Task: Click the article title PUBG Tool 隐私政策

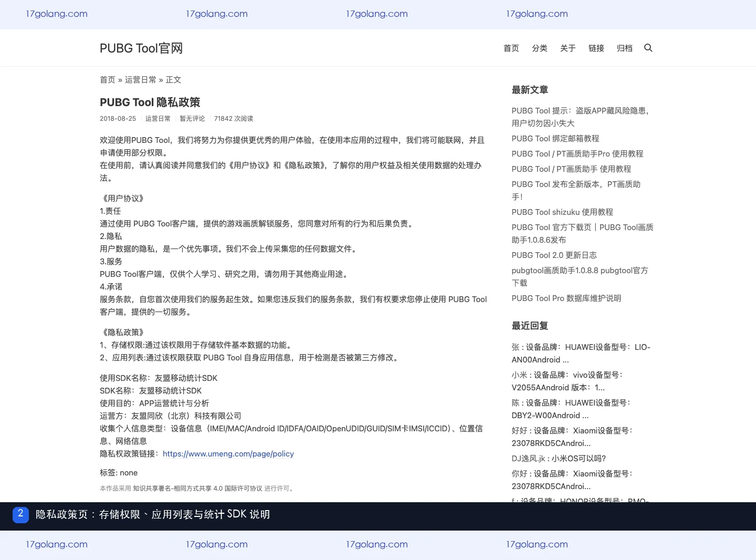Action: point(150,102)
